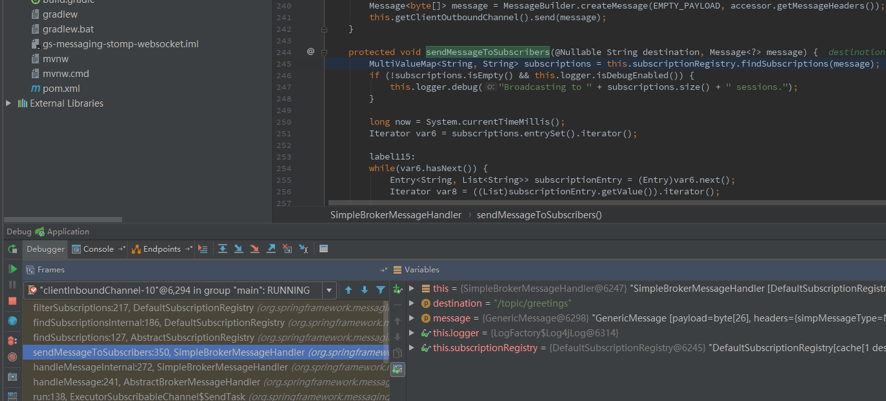Switch to the Console tab
This screenshot has width=886, height=401.
(x=97, y=249)
